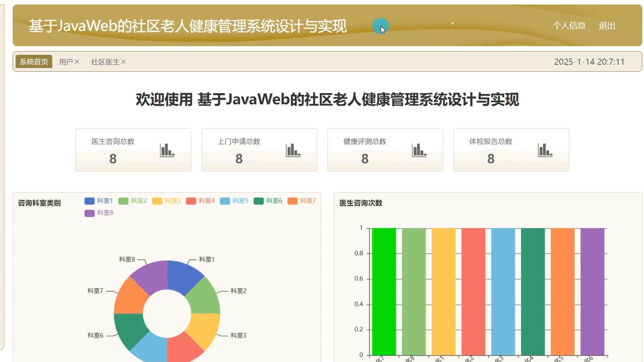Click the yellow bar in 医生咨询次数 chart

(444, 292)
